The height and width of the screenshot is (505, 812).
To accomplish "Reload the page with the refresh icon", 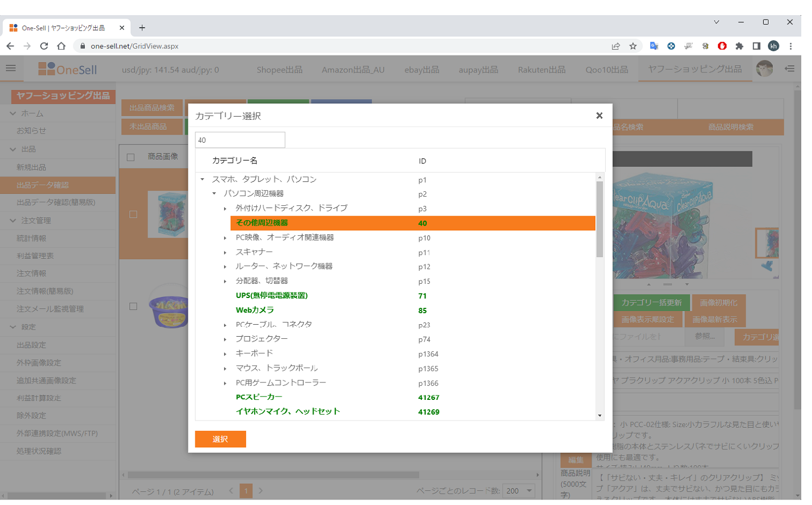I will [x=44, y=46].
